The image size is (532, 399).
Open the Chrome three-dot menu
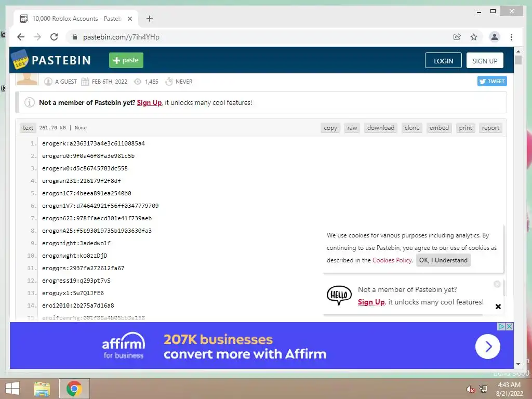coord(511,37)
